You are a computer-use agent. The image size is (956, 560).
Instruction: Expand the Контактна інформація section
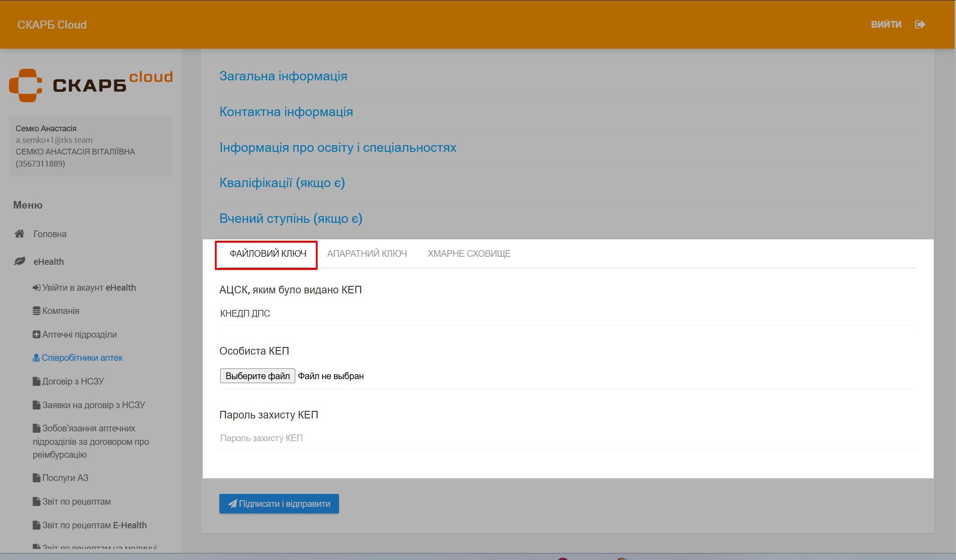(x=286, y=112)
